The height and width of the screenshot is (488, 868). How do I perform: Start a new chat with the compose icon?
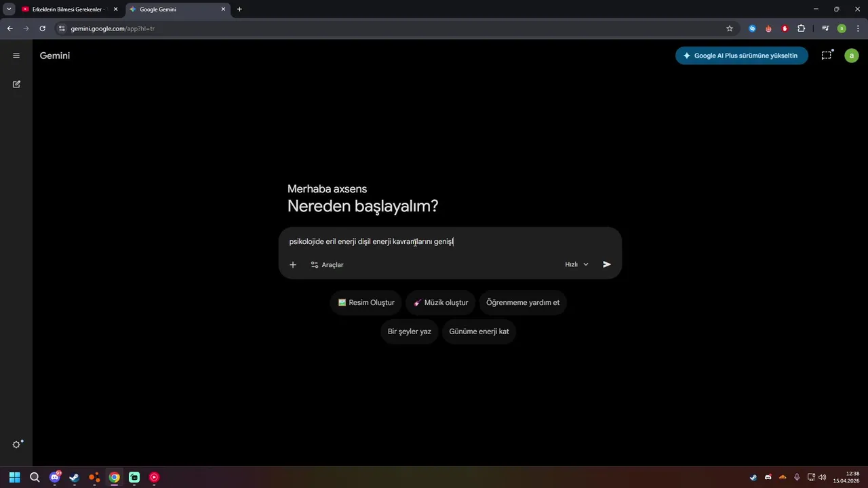16,84
